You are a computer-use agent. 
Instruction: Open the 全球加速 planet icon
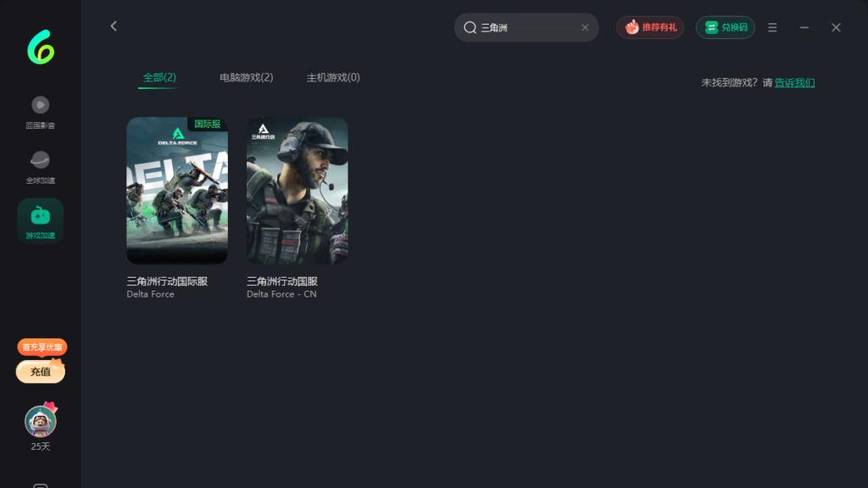click(40, 160)
